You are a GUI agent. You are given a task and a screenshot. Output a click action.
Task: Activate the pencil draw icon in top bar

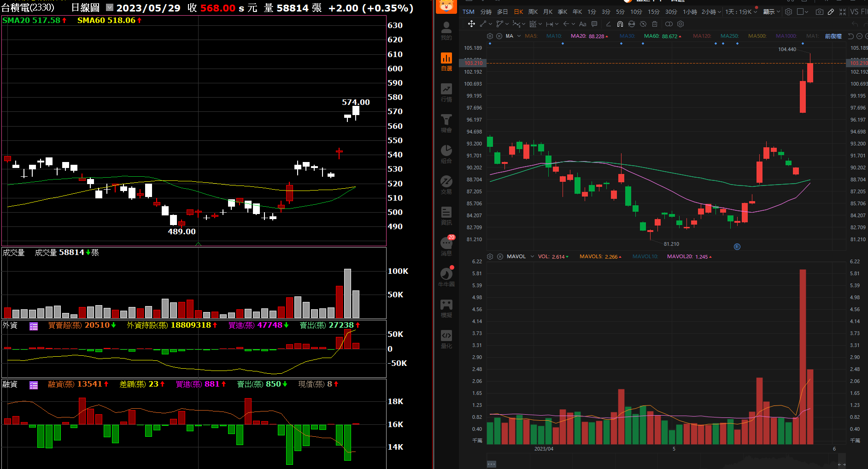tap(831, 12)
